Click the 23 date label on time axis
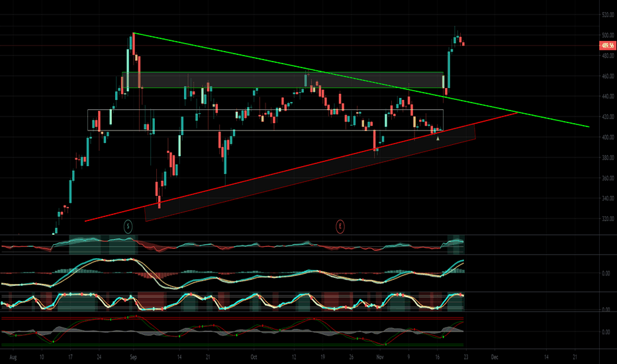The width and height of the screenshot is (617, 364). (x=466, y=357)
